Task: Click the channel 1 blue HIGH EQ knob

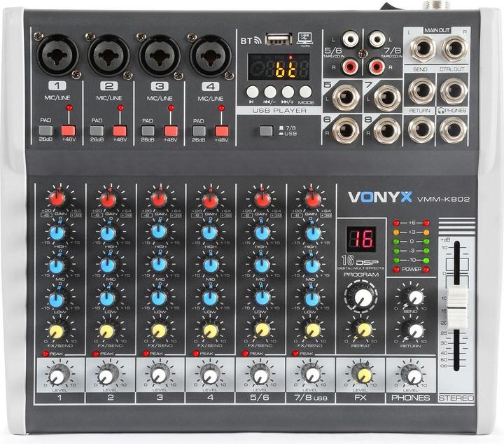Action: click(57, 233)
